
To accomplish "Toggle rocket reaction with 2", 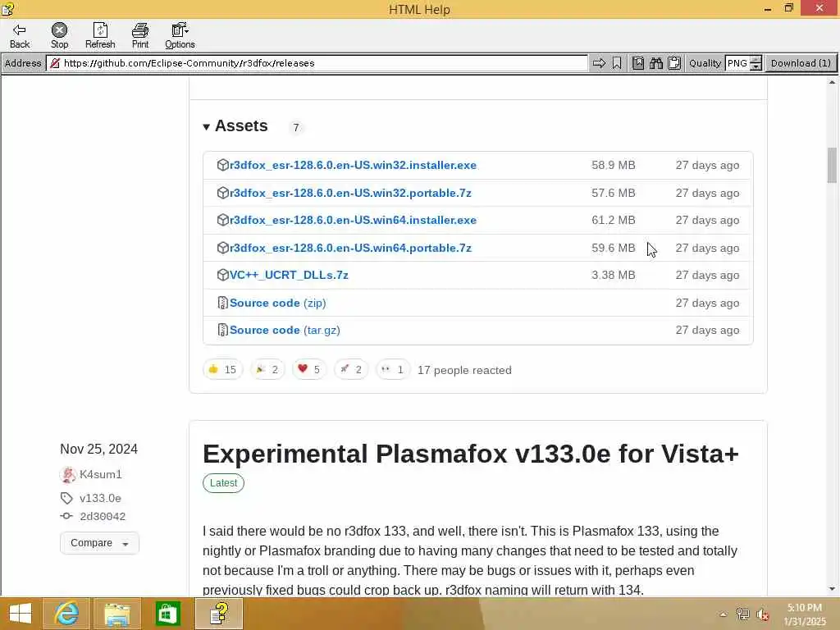I will coord(351,370).
